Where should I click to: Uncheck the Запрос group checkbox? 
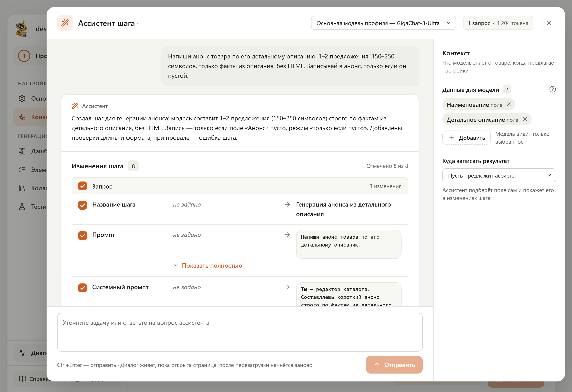[82, 186]
